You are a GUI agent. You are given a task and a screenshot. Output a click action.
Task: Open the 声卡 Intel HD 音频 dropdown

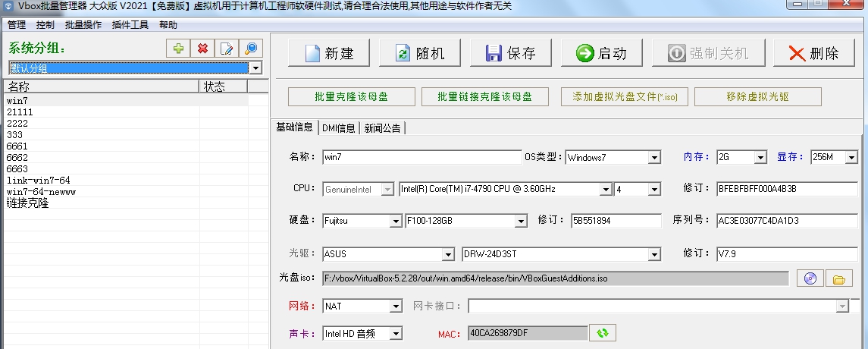[x=395, y=334]
